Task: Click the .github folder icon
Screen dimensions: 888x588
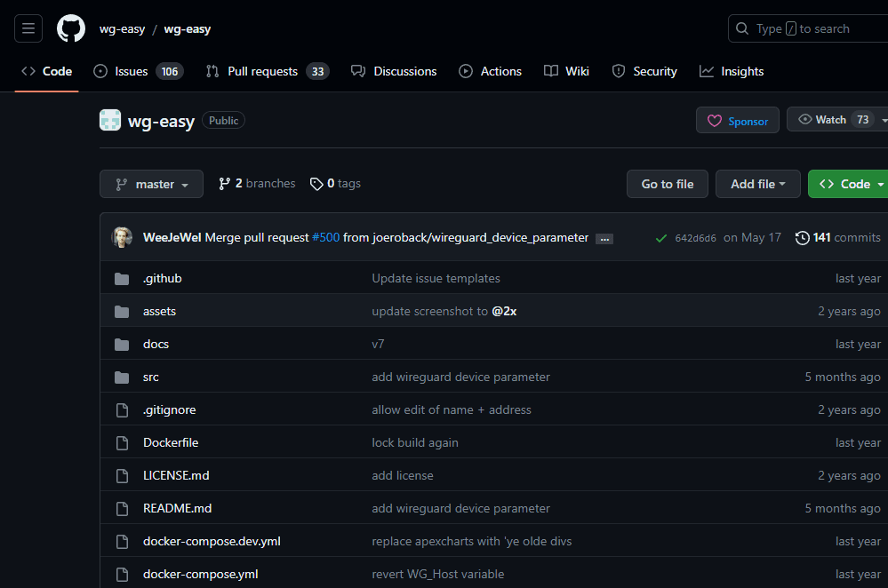Action: coord(122,279)
